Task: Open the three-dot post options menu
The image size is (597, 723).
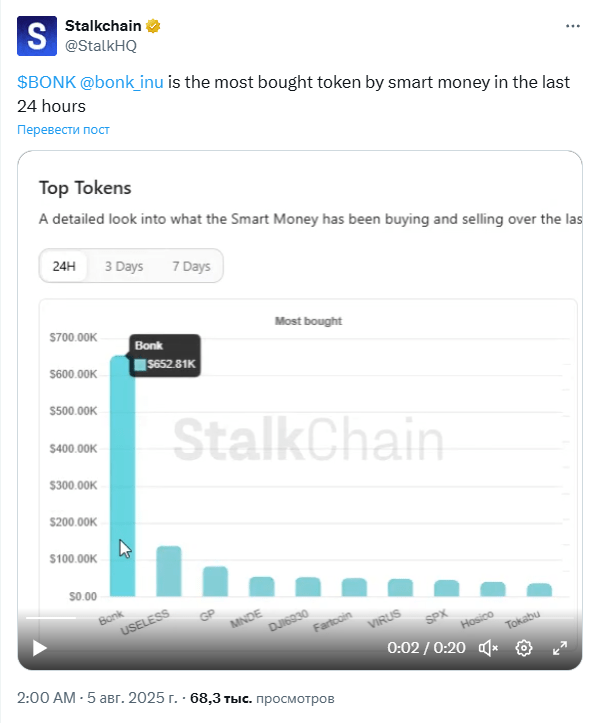Action: 573,26
